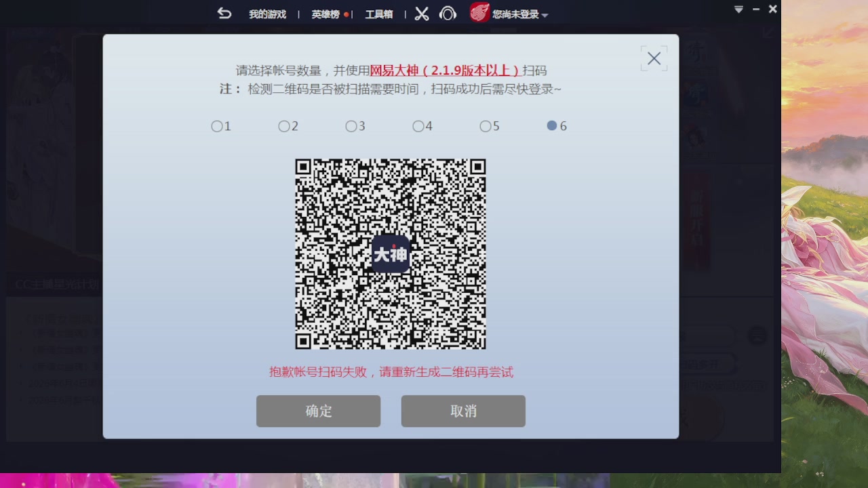Click the red NetEase avatar icon

(x=479, y=13)
